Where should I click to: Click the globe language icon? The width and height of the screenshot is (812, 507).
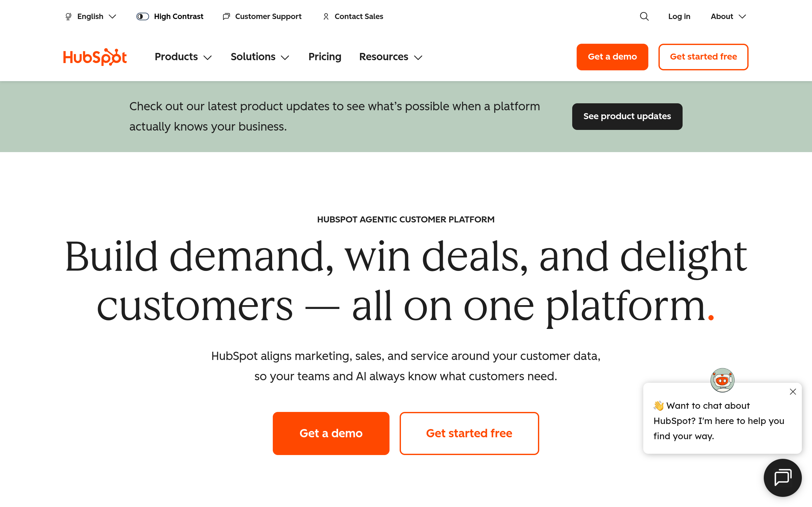(x=68, y=16)
